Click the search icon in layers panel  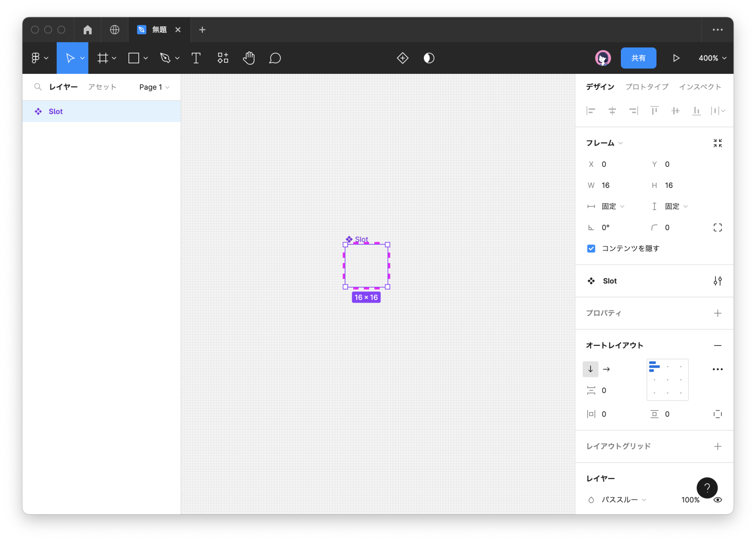click(x=38, y=87)
